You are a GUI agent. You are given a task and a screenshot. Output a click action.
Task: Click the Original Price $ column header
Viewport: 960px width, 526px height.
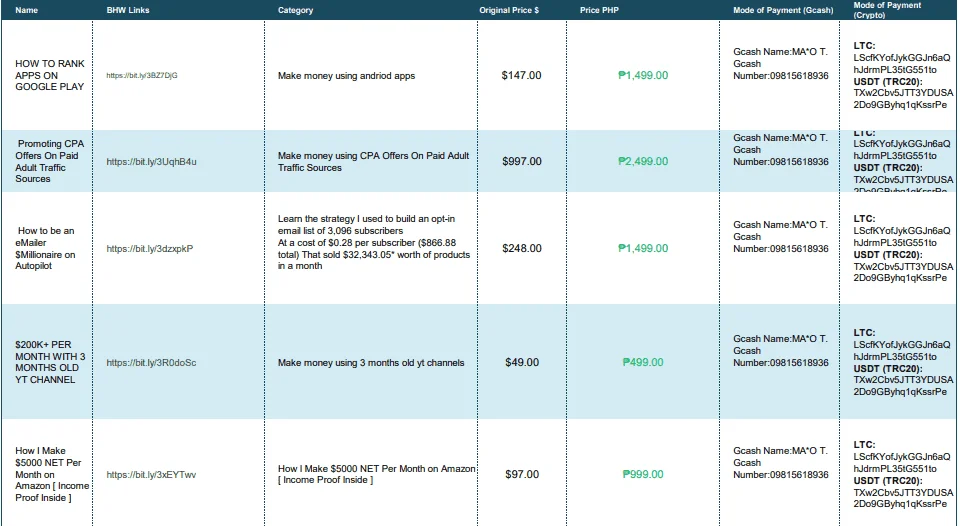(509, 10)
